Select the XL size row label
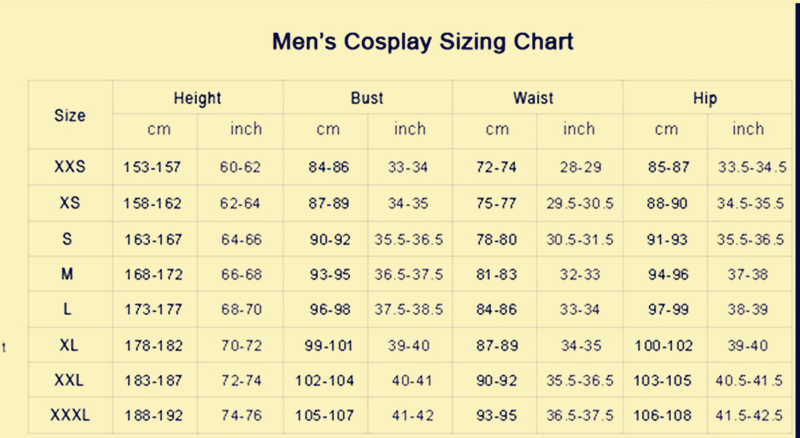 coord(69,345)
